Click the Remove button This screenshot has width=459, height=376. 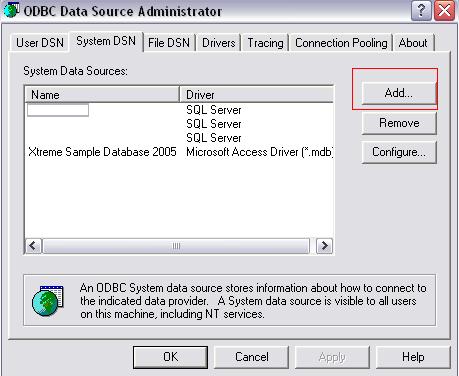399,123
